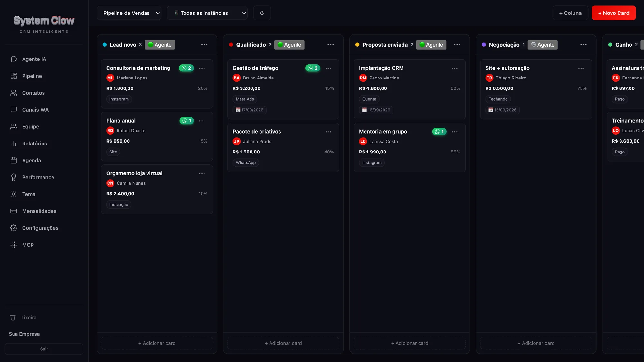The width and height of the screenshot is (644, 362).
Task: Click the + Coluna button
Action: 570,13
